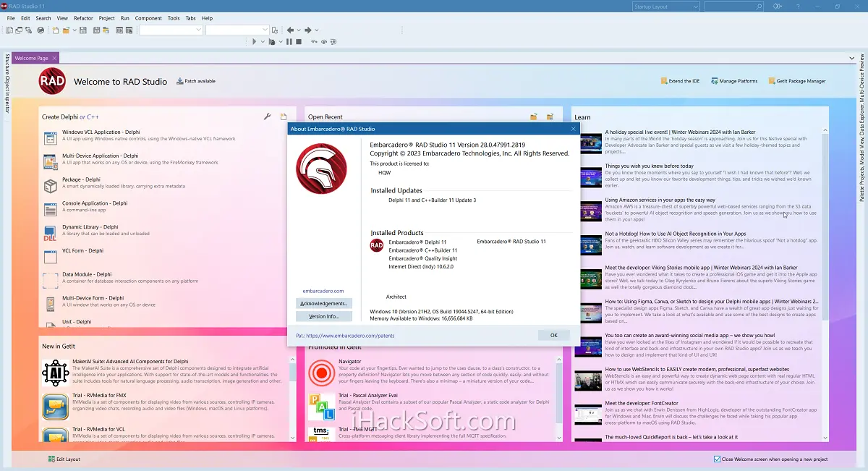Click the Edit Layout icon at bottom

coord(51,459)
